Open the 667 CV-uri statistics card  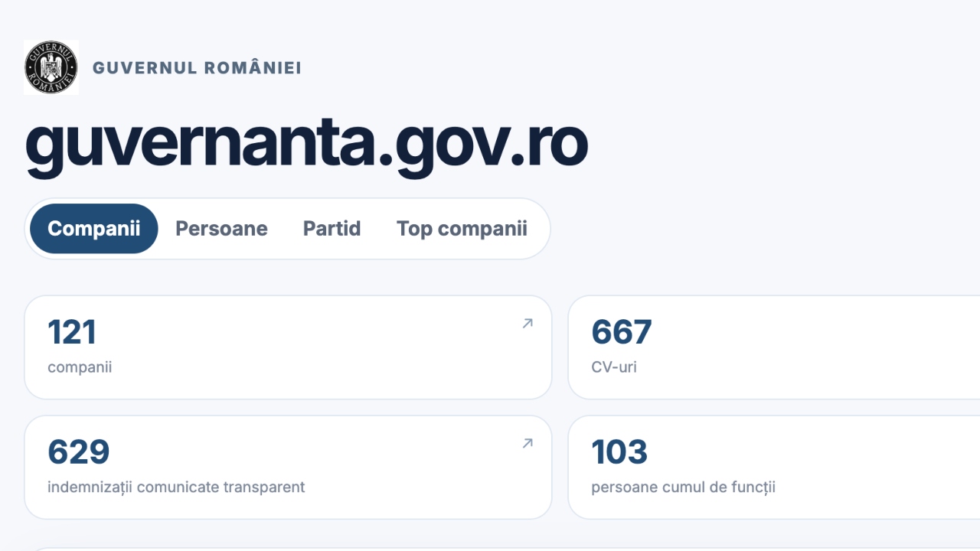tap(774, 347)
